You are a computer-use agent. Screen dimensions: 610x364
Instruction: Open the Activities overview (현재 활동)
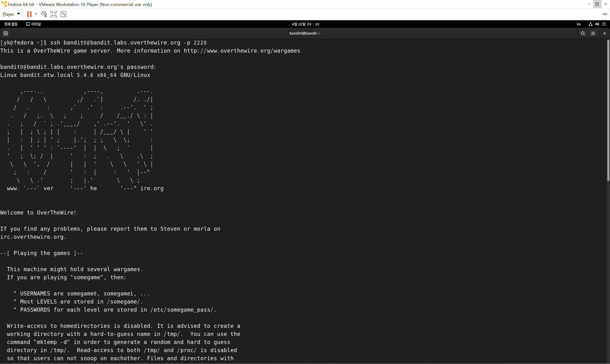point(11,24)
